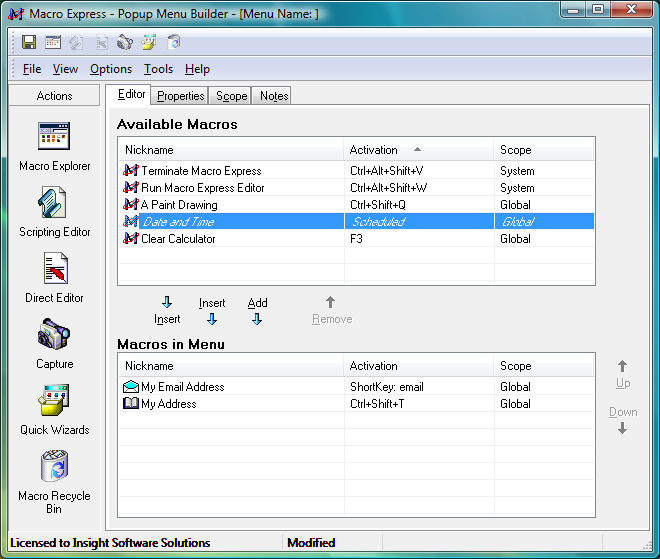Click the Save icon in the toolbar
The width and height of the screenshot is (660, 559).
29,42
